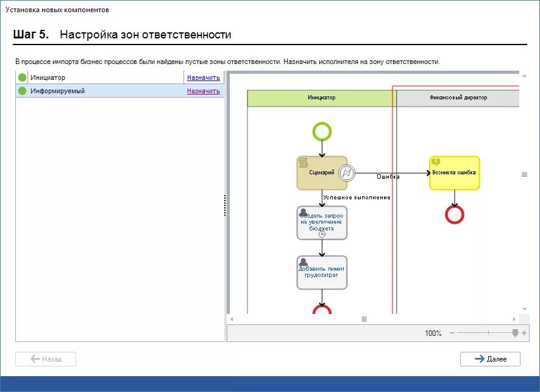The width and height of the screenshot is (540, 392).
Task: Click Назначить link for Информируемый
Action: [x=203, y=91]
